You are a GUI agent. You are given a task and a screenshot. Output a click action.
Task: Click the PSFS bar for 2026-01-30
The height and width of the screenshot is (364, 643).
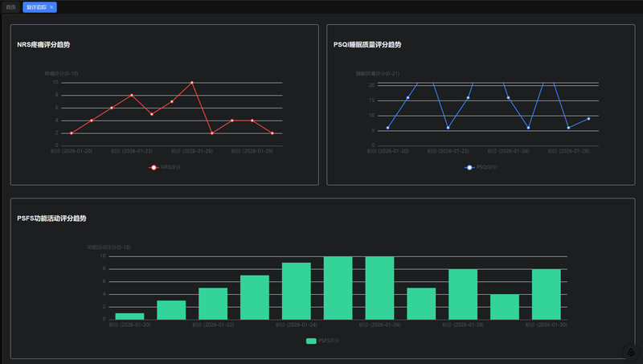pyautogui.click(x=547, y=294)
